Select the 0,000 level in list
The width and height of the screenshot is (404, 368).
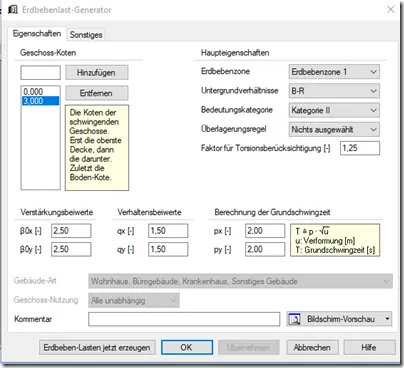click(x=40, y=91)
